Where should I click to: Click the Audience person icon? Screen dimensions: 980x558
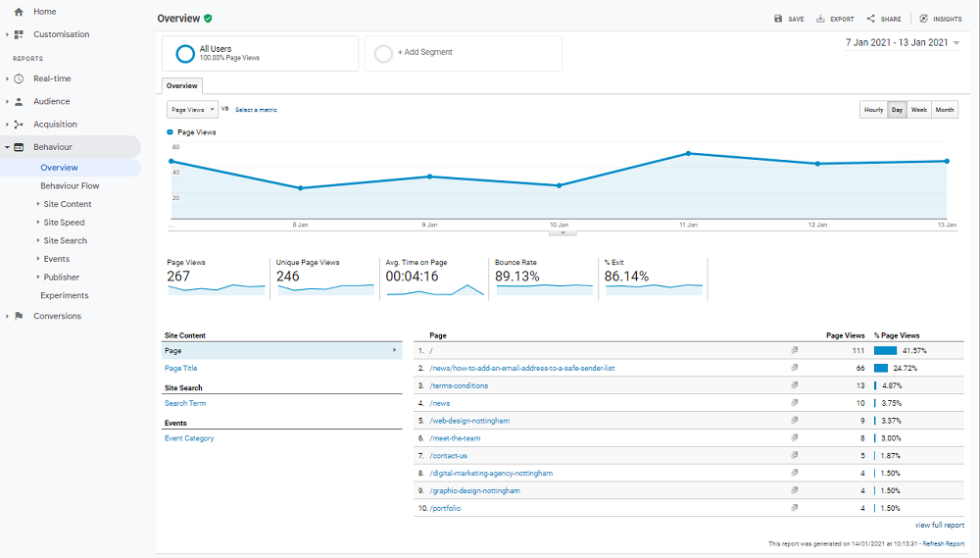19,101
